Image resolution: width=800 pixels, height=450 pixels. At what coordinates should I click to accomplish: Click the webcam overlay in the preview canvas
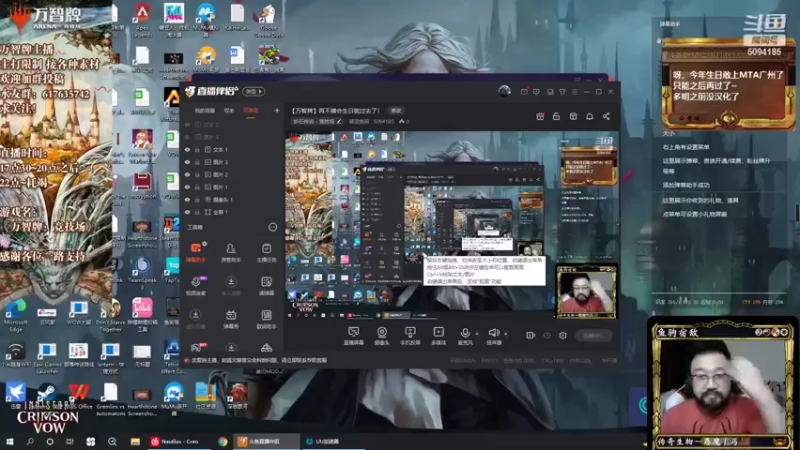(586, 291)
